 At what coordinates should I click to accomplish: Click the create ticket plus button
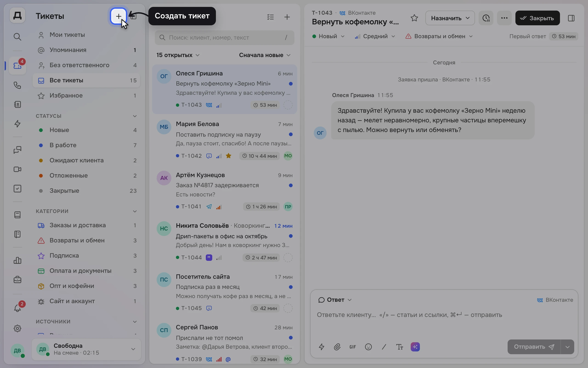click(x=118, y=16)
